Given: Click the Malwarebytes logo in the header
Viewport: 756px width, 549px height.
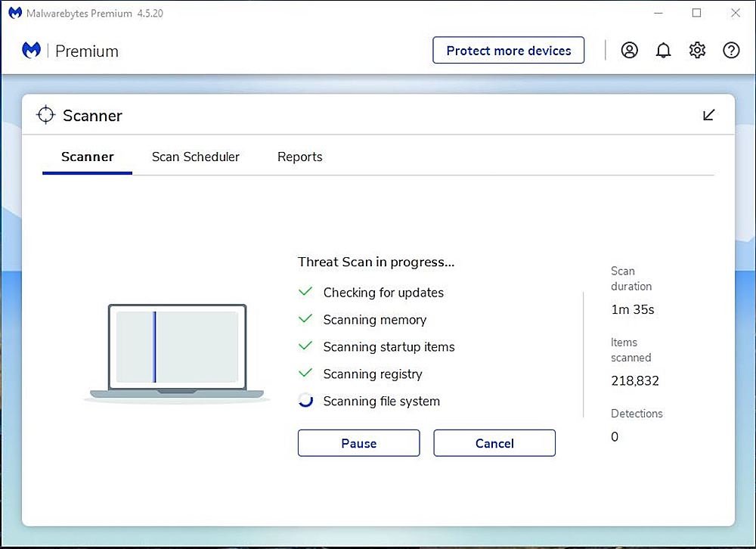Looking at the screenshot, I should click(x=31, y=50).
